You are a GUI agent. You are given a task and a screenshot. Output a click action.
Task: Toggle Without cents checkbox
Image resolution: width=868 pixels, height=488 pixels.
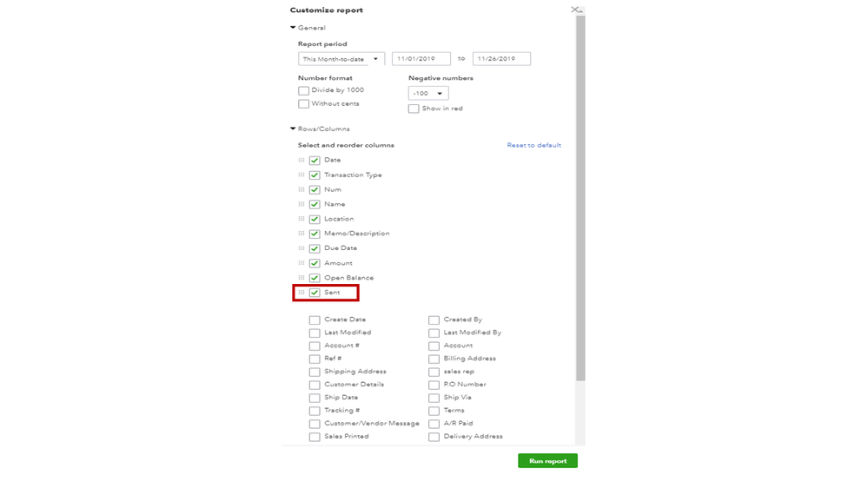[x=304, y=104]
